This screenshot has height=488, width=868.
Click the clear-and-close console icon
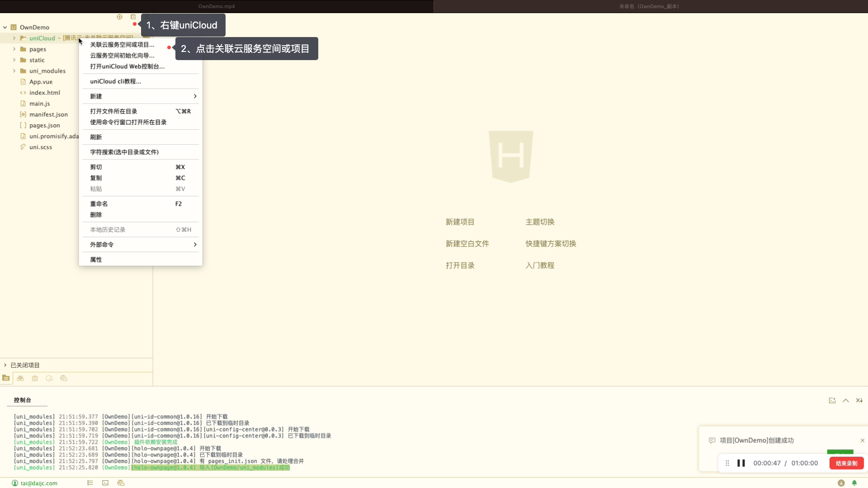[859, 400]
